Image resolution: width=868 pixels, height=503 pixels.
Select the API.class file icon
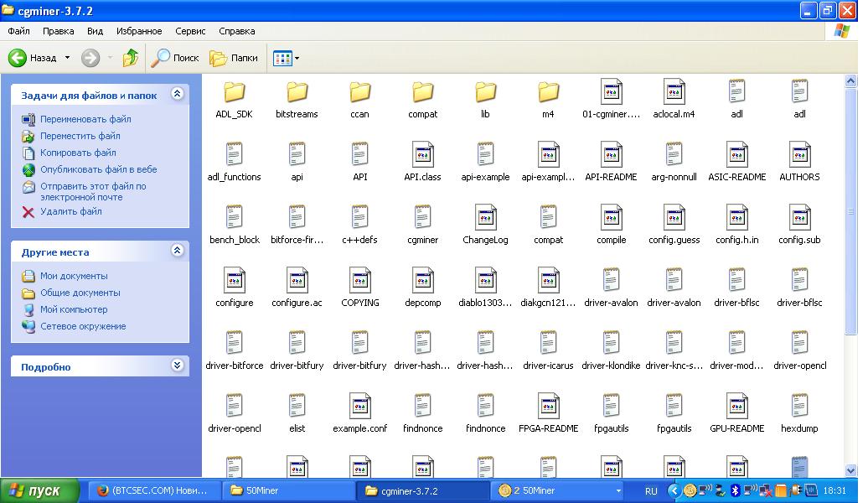point(423,154)
